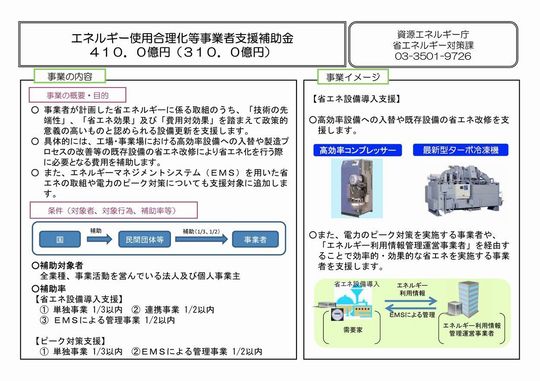
Task: Click the 条件（対象者、対象行為、補助率等） heading box
Action: coord(114,210)
